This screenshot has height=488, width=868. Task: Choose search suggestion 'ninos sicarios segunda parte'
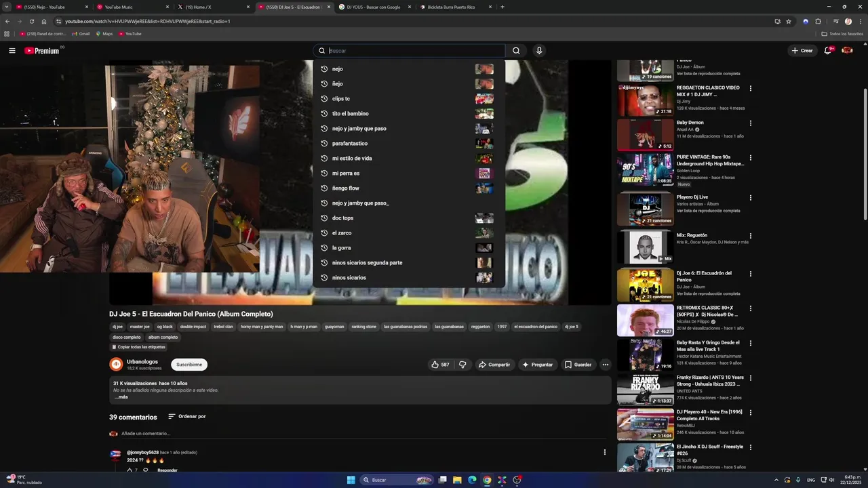click(409, 263)
